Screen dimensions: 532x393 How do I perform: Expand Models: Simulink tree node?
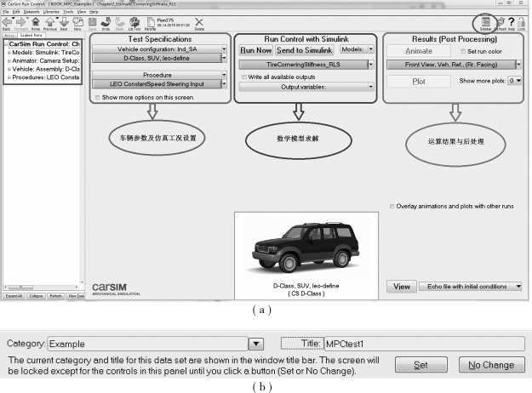coord(9,53)
